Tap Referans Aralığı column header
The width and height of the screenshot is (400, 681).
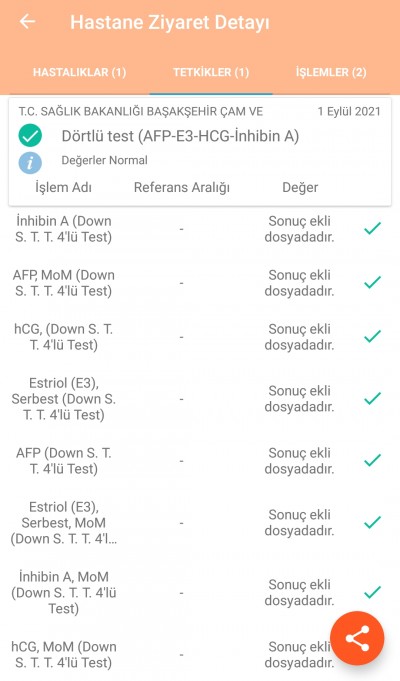tap(182, 188)
